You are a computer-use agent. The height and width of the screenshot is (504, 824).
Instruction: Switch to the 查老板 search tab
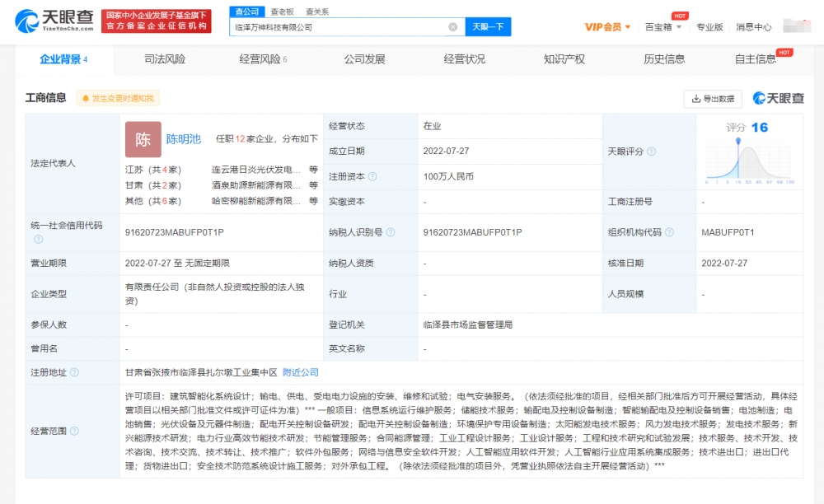[283, 12]
